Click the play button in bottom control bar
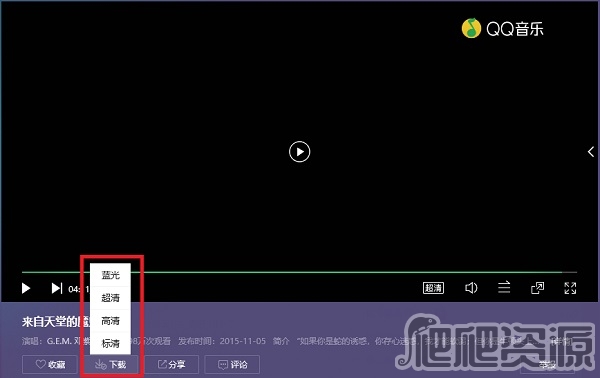 click(26, 288)
